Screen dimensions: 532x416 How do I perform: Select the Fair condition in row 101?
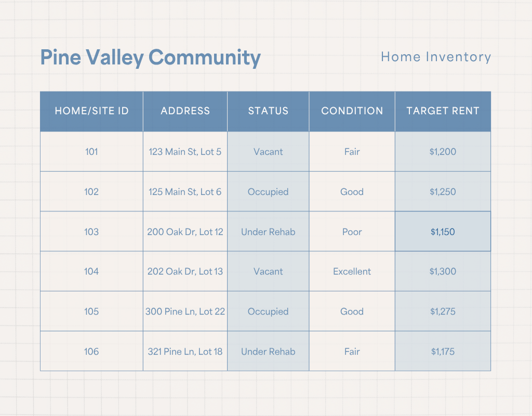click(352, 151)
